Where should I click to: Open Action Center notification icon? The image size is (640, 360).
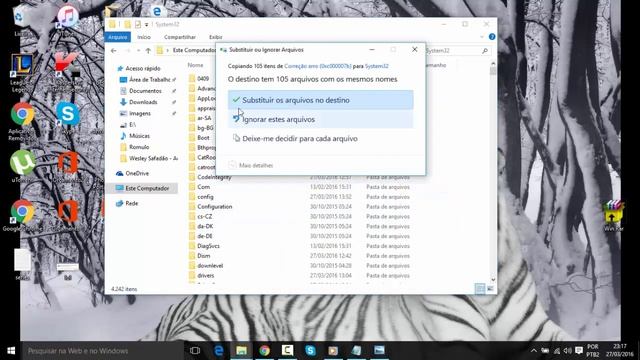click(x=579, y=351)
